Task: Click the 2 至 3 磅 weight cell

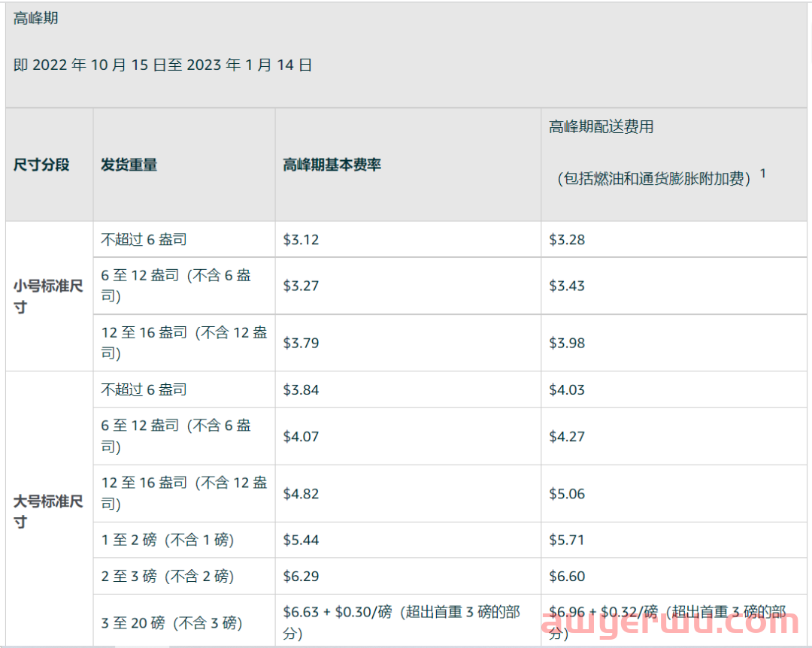Action: [168, 577]
